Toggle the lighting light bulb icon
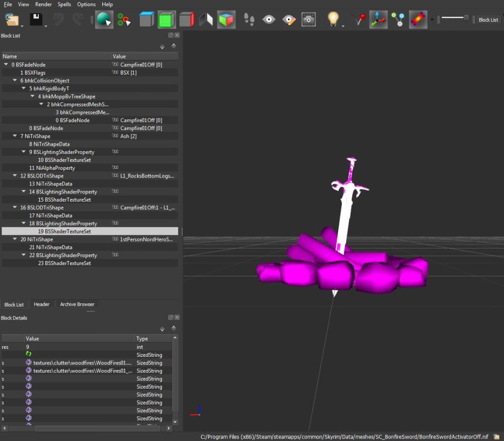Screen dimensions: 504x441 click(333, 19)
